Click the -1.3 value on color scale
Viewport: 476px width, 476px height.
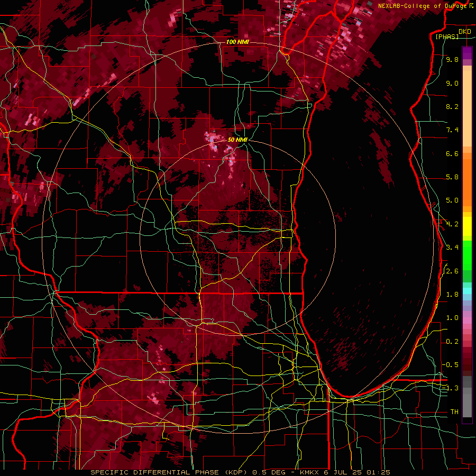451,388
